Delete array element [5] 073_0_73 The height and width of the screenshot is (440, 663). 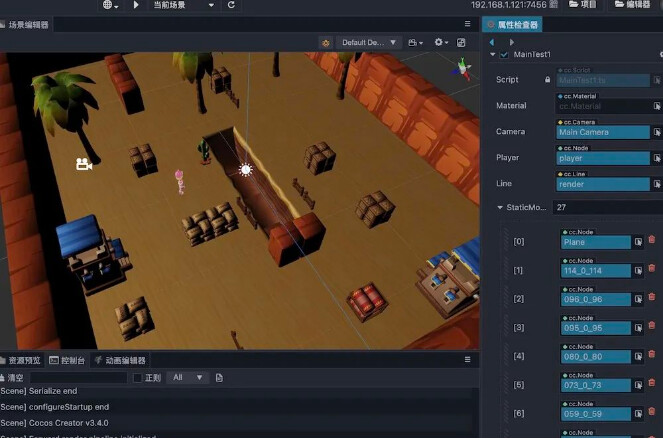[652, 383]
